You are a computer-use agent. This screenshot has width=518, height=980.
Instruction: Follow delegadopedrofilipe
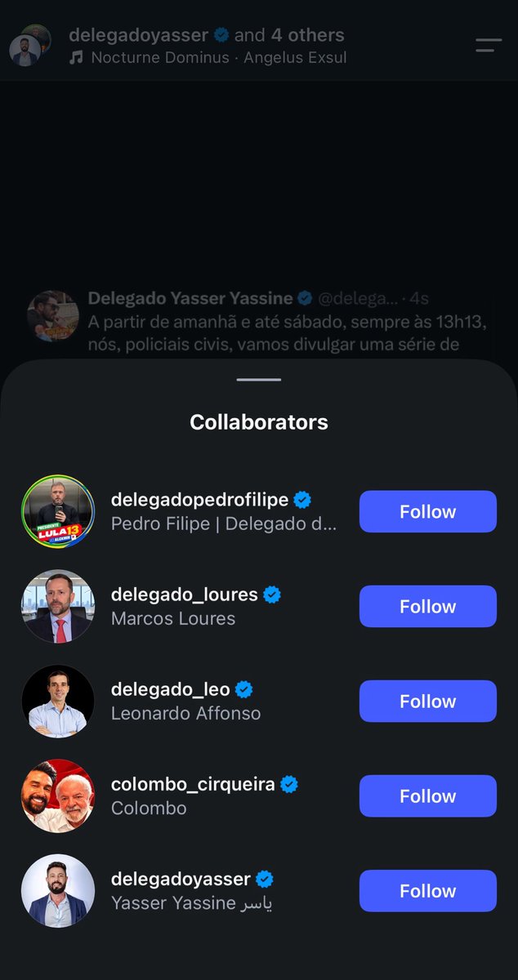428,511
